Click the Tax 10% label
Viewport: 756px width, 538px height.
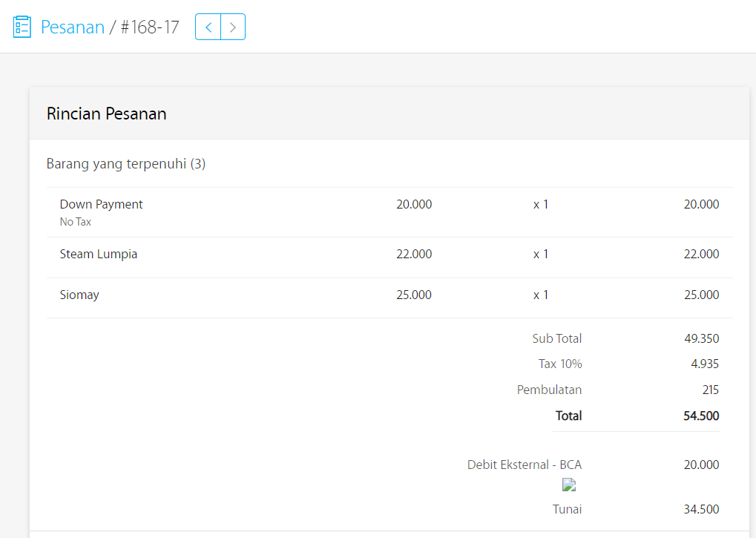coord(560,364)
